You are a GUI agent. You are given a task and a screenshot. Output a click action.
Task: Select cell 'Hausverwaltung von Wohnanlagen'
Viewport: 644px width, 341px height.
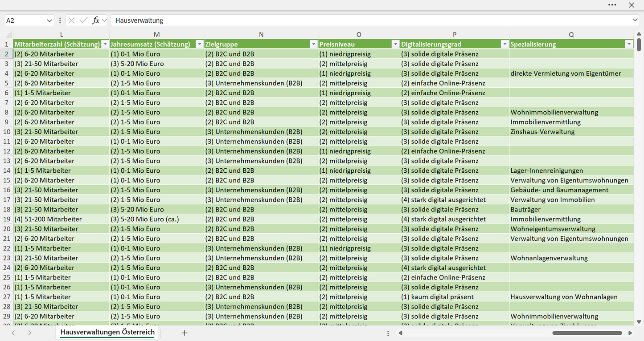pos(571,297)
